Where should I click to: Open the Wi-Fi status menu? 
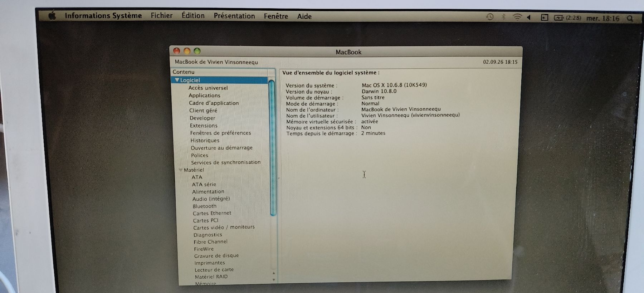(x=517, y=17)
